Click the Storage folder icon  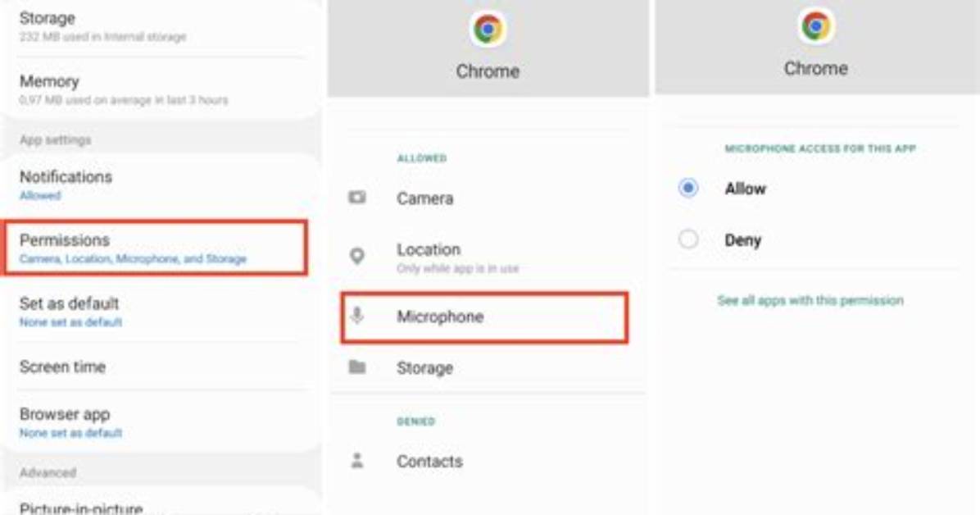pos(357,367)
